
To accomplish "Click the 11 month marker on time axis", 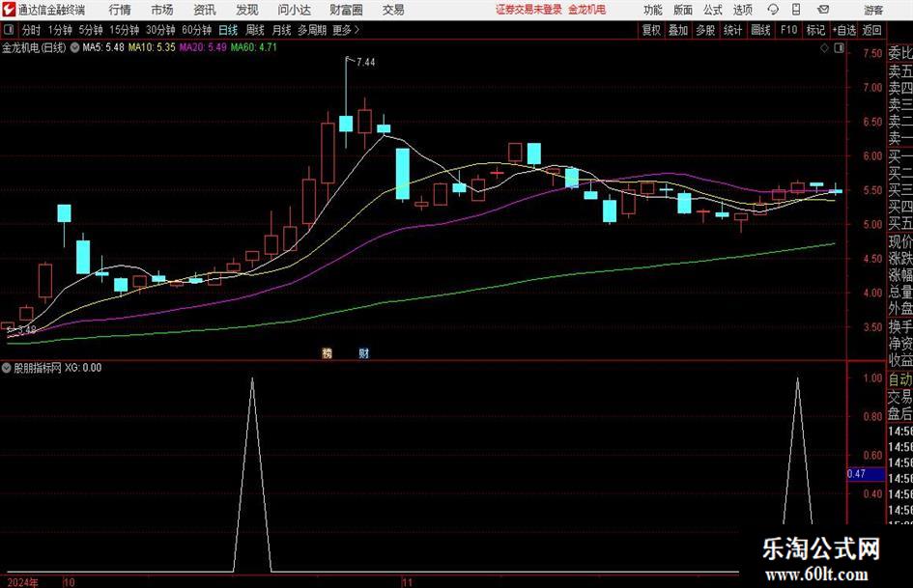I will point(407,582).
